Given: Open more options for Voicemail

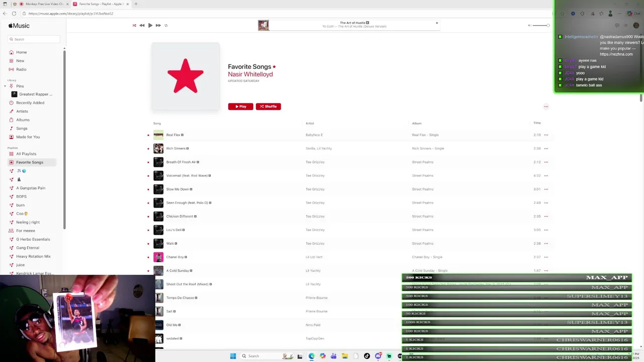Looking at the screenshot, I should click(546, 176).
